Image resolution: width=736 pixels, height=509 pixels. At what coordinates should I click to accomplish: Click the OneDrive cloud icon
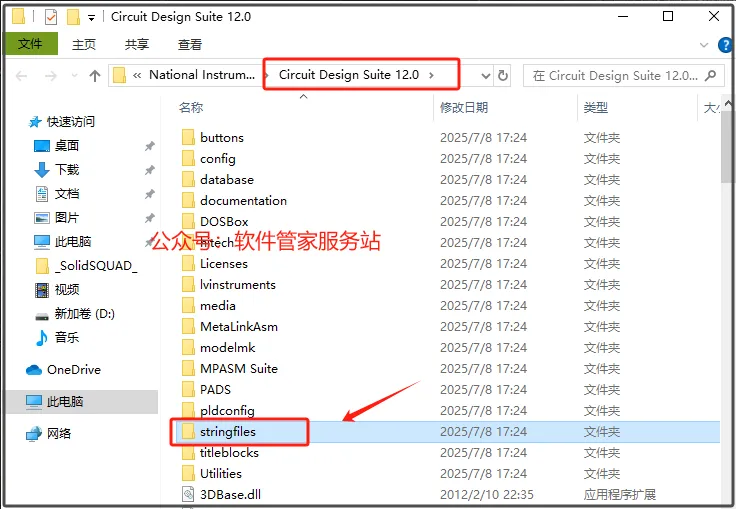pyautogui.click(x=34, y=370)
